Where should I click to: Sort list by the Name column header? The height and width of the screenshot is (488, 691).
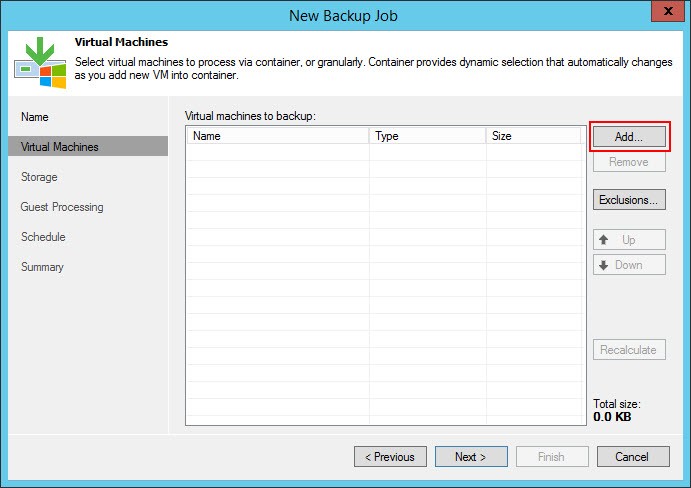[278, 136]
